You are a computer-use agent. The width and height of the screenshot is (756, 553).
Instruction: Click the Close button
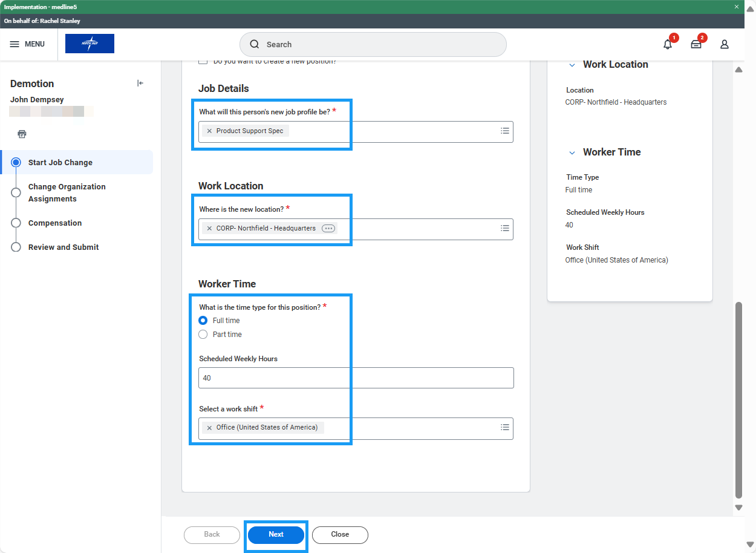[339, 534]
